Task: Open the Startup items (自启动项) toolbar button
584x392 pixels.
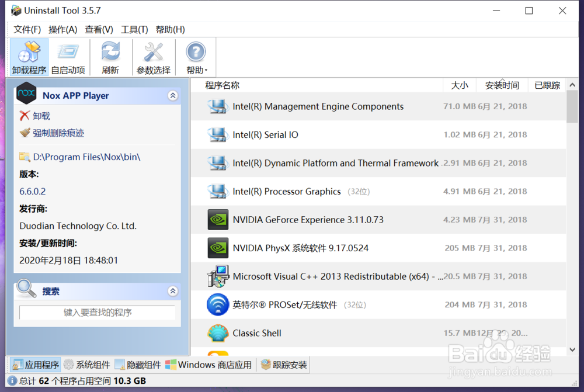Action: 68,57
